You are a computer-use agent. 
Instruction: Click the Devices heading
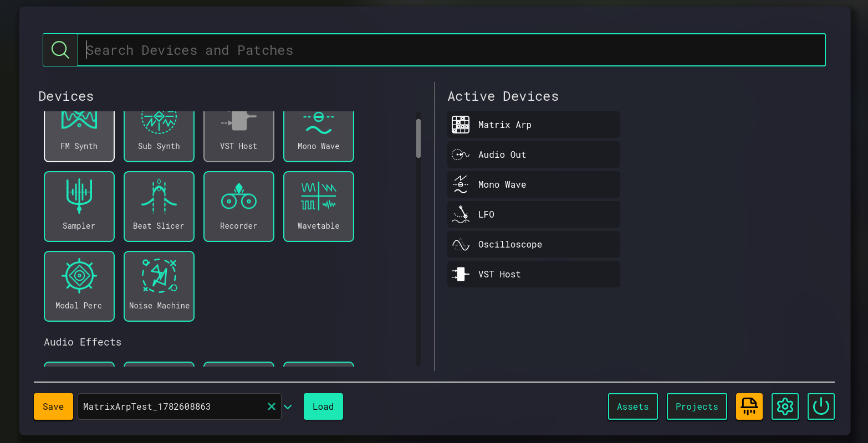(x=66, y=96)
